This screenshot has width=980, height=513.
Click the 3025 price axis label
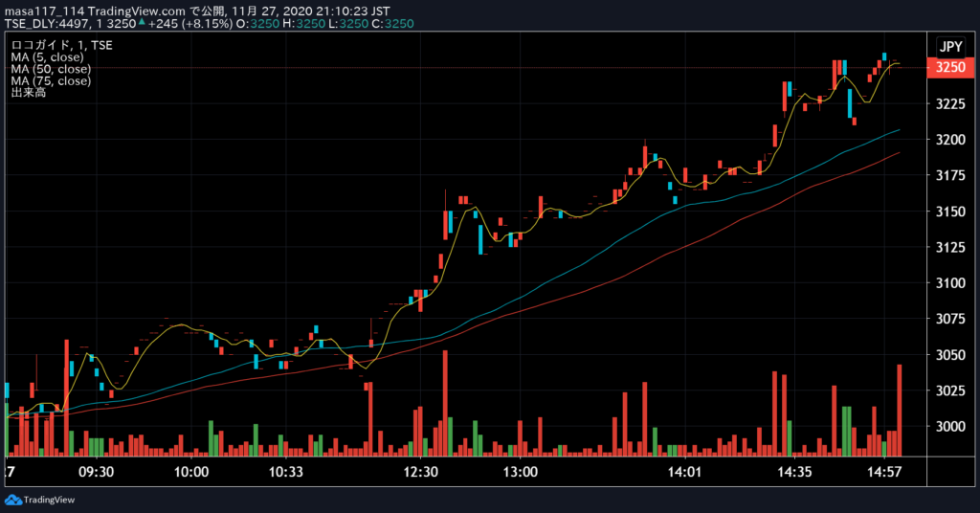(x=950, y=390)
